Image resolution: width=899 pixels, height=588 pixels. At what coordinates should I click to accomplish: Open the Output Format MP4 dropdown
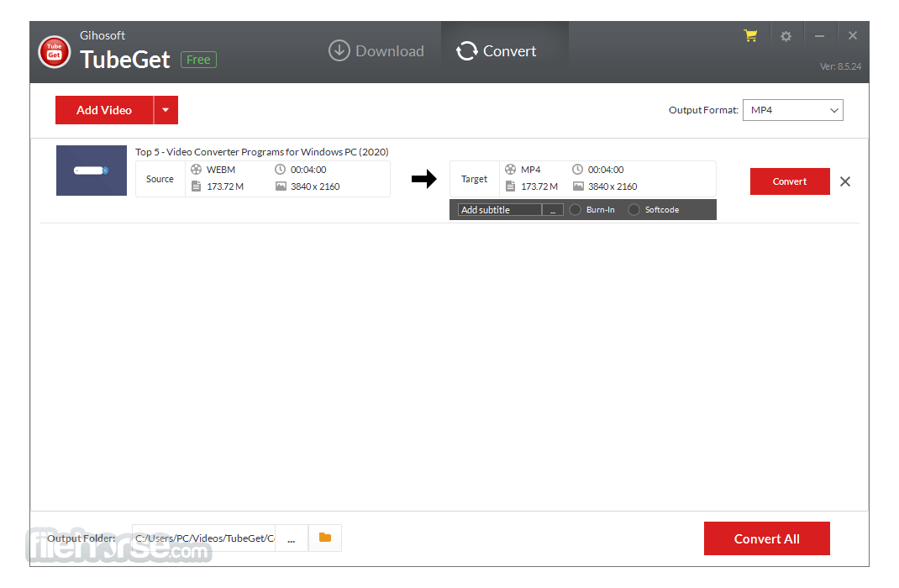793,110
